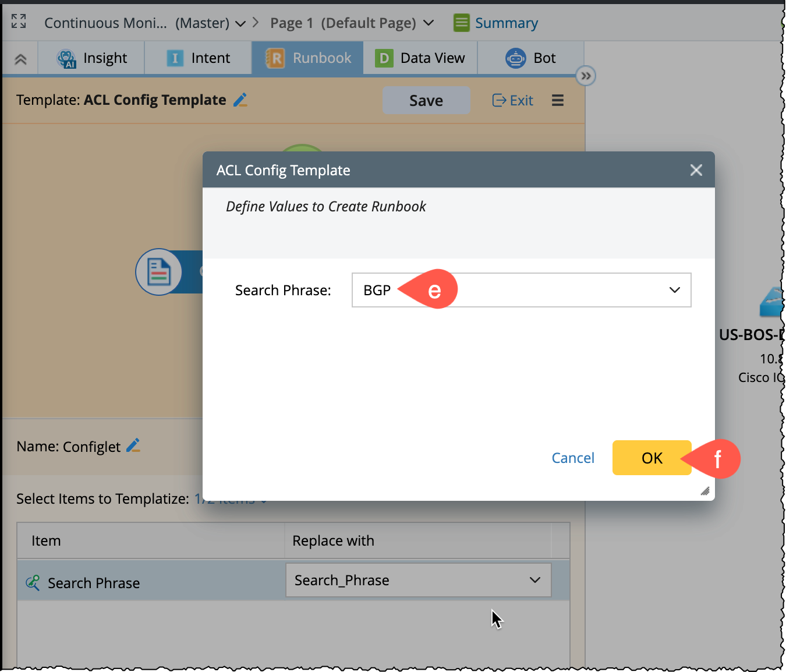This screenshot has height=672, width=786.
Task: Expand the Page 1 default page dropdown
Action: click(x=429, y=23)
